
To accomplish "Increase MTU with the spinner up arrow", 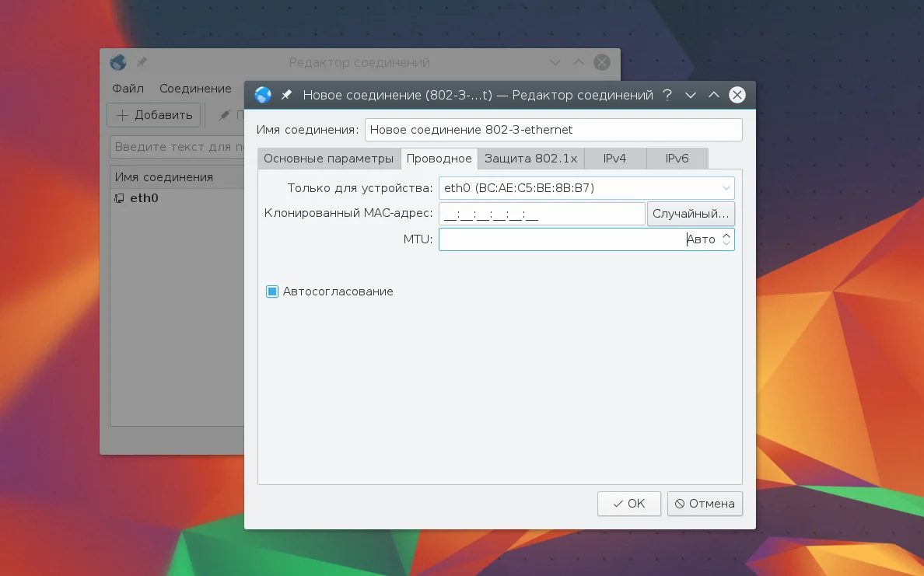I will pyautogui.click(x=726, y=235).
